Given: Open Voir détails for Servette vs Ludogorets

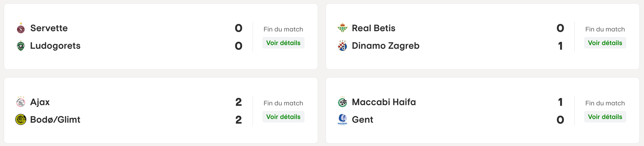Looking at the screenshot, I should [x=283, y=43].
